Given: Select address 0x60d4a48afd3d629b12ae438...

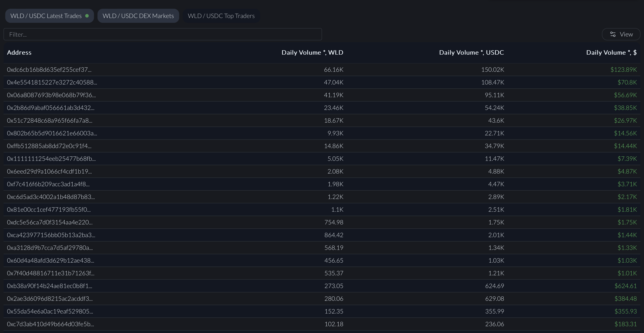Looking at the screenshot, I should (51, 261).
